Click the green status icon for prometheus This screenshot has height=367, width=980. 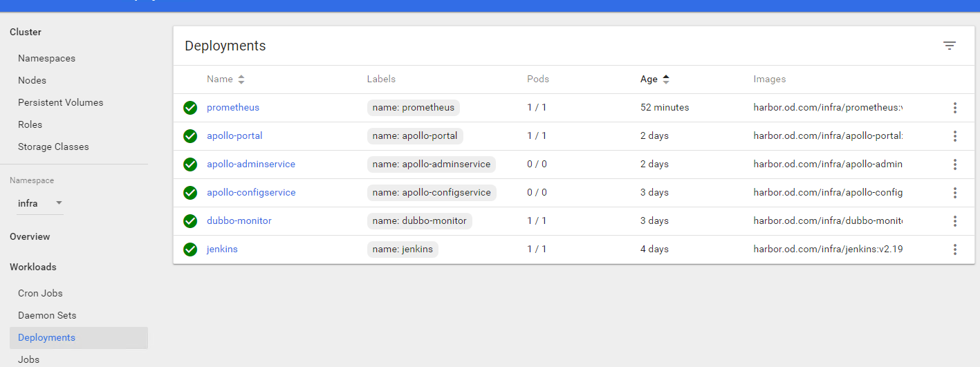[x=190, y=108]
